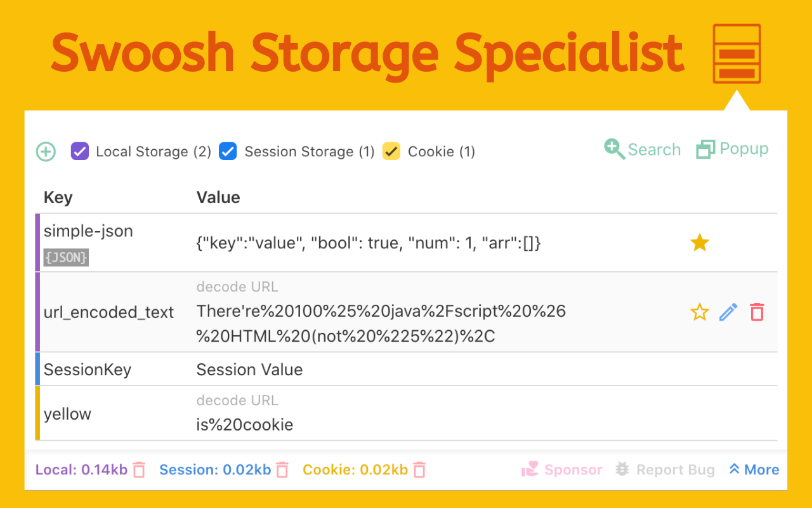Delete url_encoded_text with the trash icon
Image resolution: width=812 pixels, height=508 pixels.
pyautogui.click(x=756, y=312)
